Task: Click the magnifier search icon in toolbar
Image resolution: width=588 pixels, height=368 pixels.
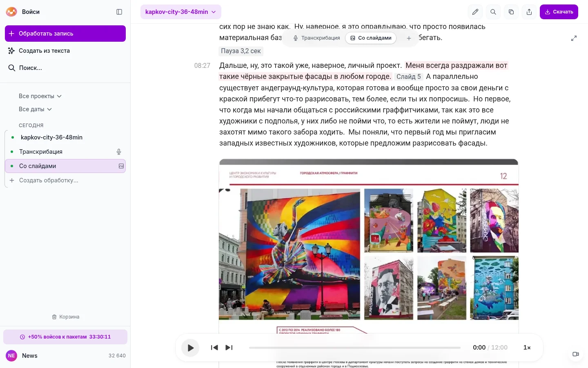Action: (493, 12)
